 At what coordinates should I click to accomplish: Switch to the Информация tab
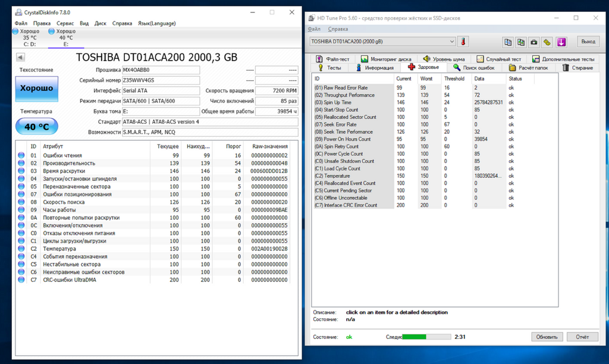(375, 68)
